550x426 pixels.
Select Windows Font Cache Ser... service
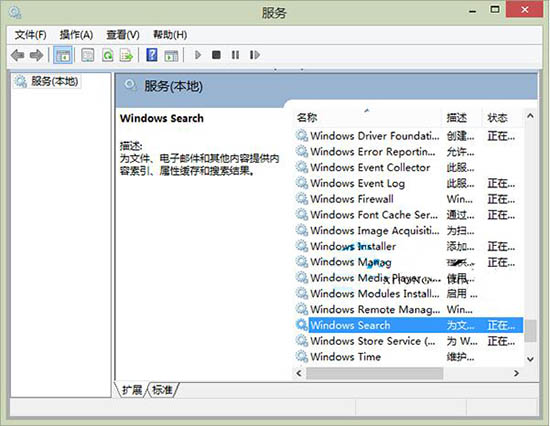pos(374,214)
